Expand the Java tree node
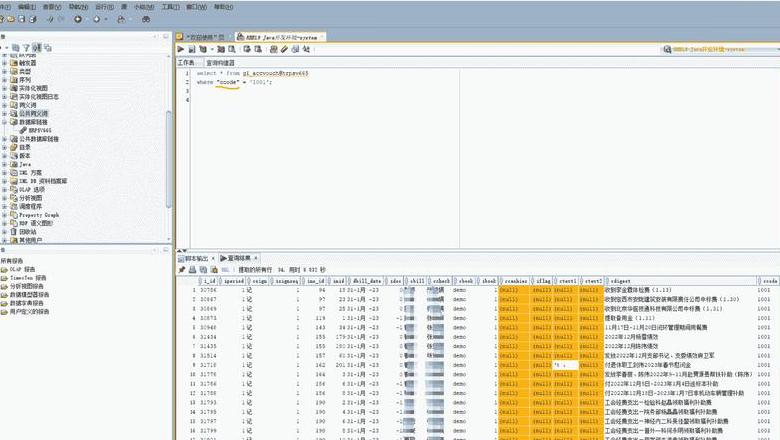 coord(5,164)
